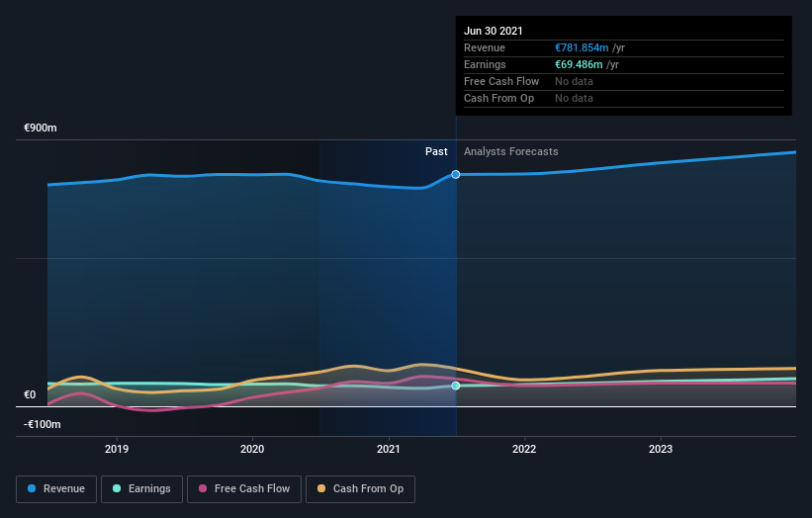Click the €0 y-axis label

click(30, 394)
